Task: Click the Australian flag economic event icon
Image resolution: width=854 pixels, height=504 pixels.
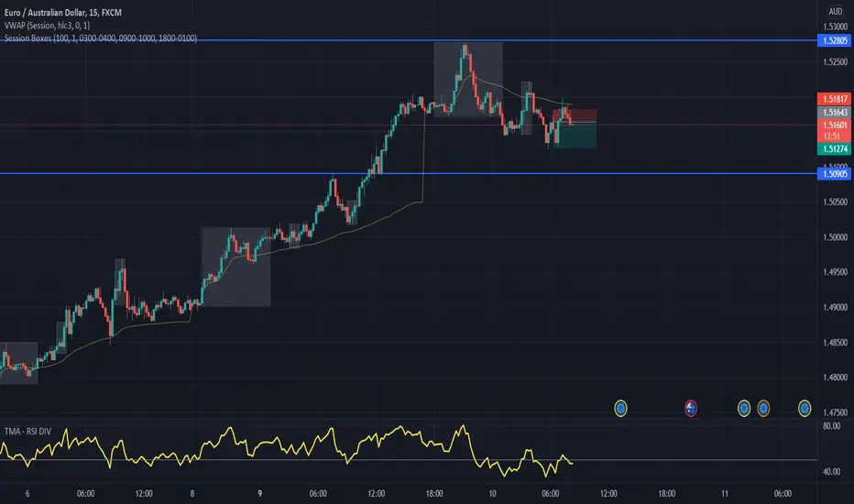Action: click(x=691, y=408)
